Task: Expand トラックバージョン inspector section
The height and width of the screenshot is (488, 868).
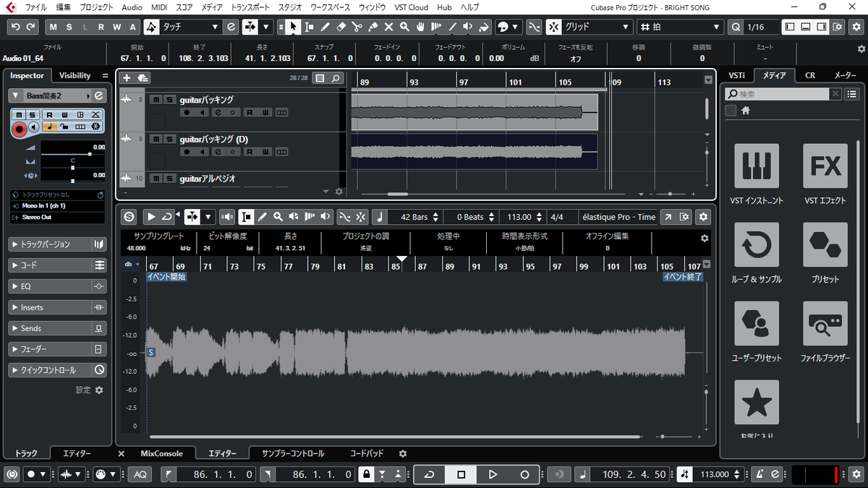Action: click(x=58, y=244)
